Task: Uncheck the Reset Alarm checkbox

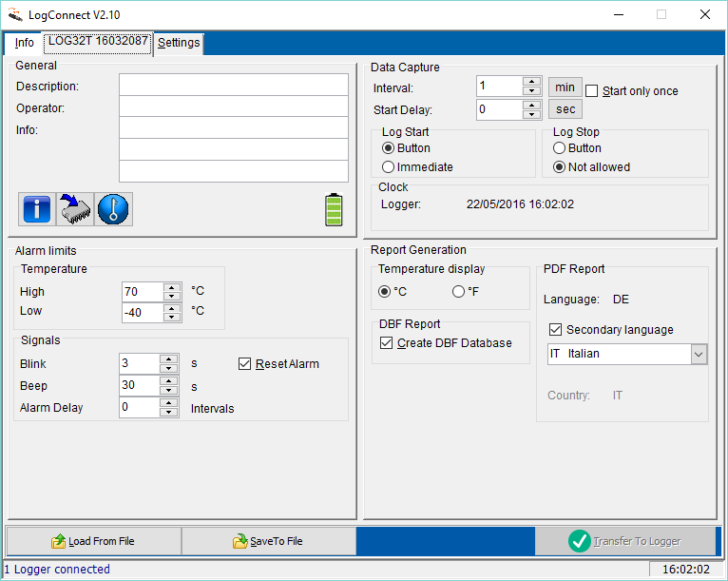Action: (x=245, y=364)
